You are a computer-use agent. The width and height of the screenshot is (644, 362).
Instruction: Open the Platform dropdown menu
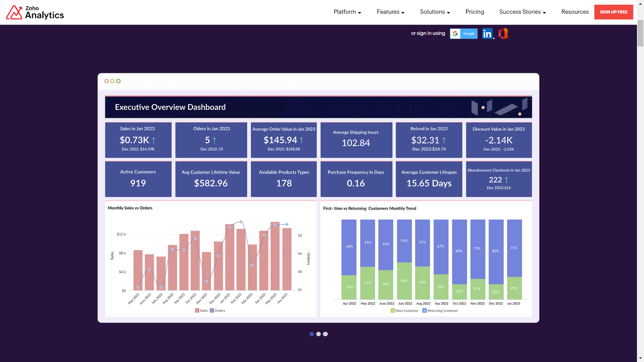pos(347,12)
